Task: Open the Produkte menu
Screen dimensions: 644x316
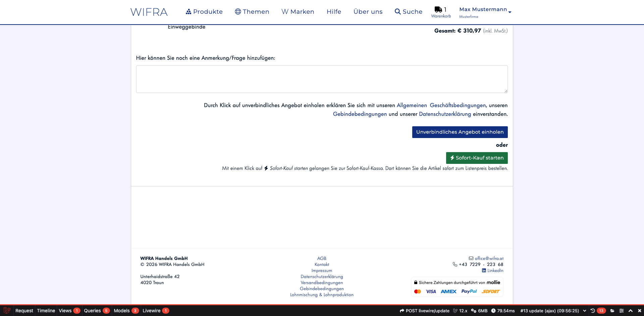Action: 204,12
